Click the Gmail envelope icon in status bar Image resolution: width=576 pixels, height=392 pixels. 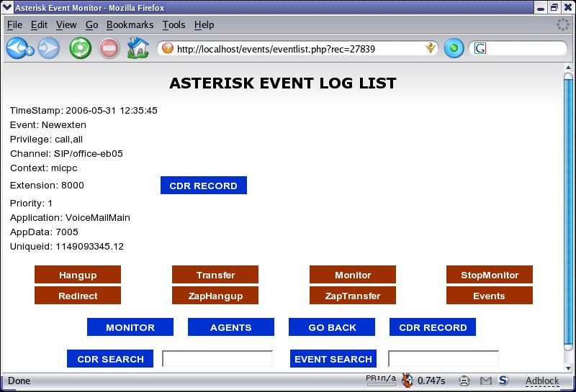[486, 380]
